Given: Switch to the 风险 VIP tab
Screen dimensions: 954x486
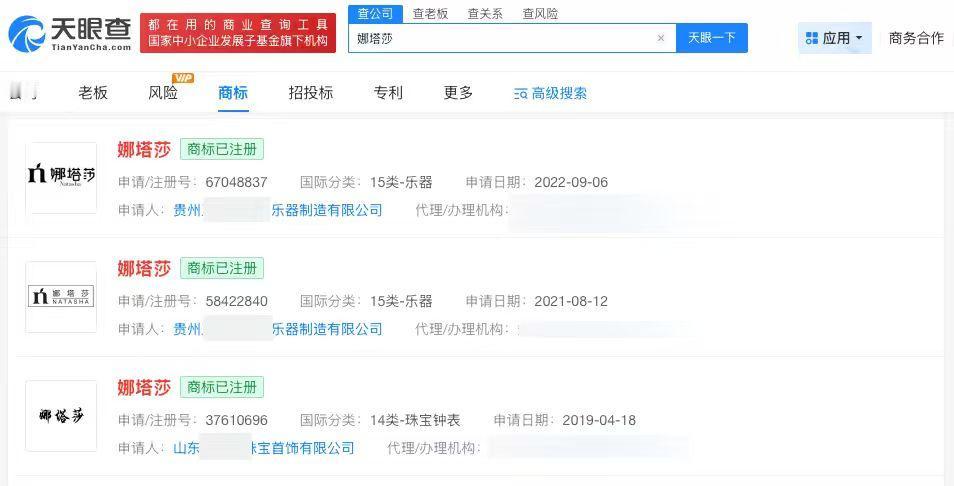Looking at the screenshot, I should coord(163,92).
